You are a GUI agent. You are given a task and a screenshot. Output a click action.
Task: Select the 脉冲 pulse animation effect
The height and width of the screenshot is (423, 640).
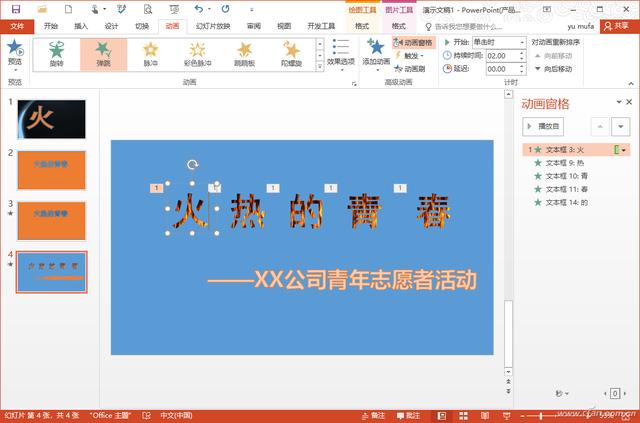point(150,54)
